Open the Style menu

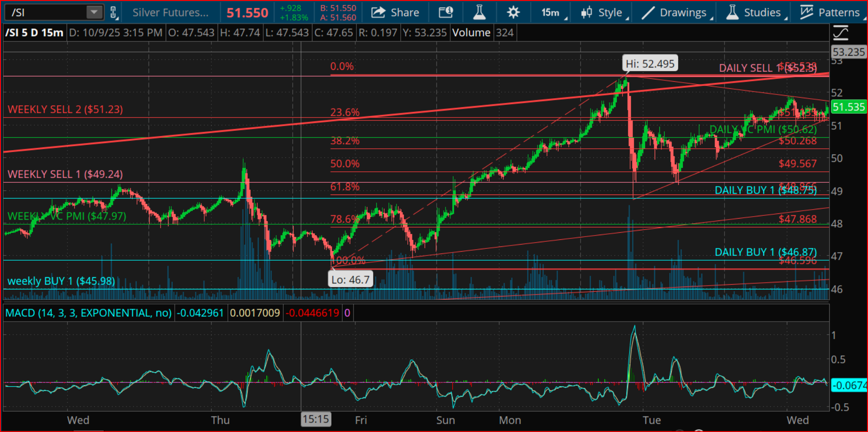[x=604, y=12]
